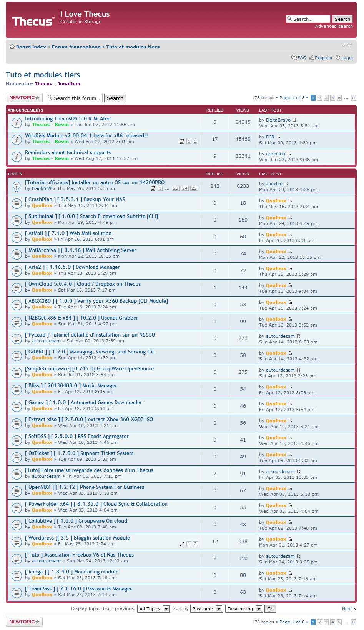
Task: Open author frank569 profile
Action: [42, 188]
